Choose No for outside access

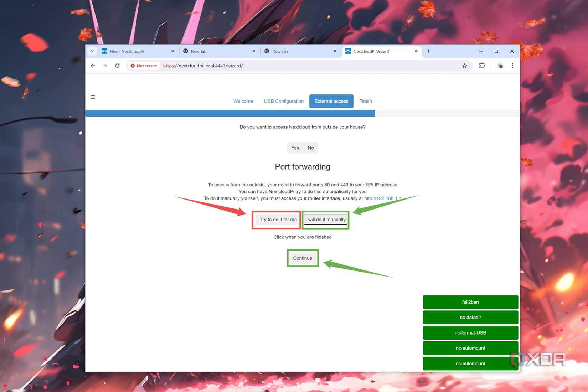[311, 148]
